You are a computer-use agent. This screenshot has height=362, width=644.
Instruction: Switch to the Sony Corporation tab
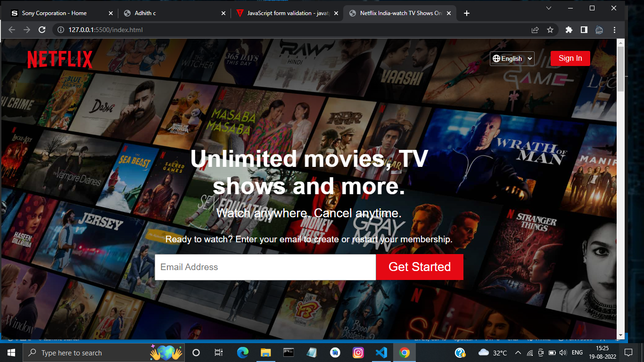click(54, 13)
